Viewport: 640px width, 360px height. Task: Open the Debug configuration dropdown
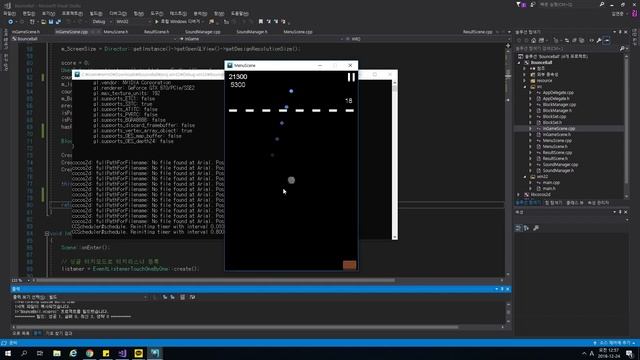pyautogui.click(x=102, y=22)
